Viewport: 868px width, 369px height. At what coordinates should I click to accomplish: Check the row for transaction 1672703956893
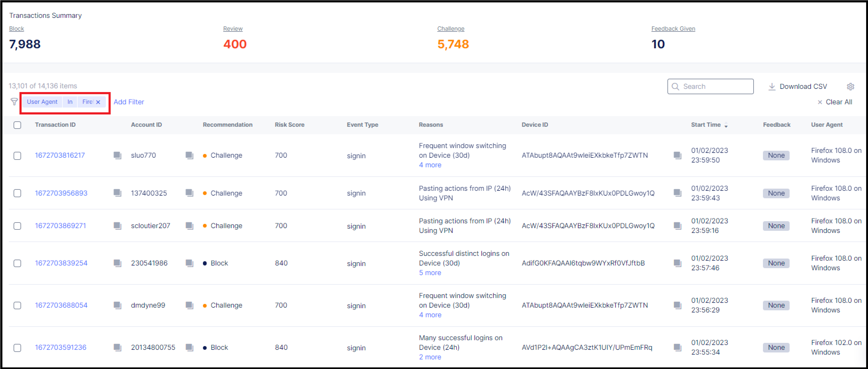coord(18,193)
